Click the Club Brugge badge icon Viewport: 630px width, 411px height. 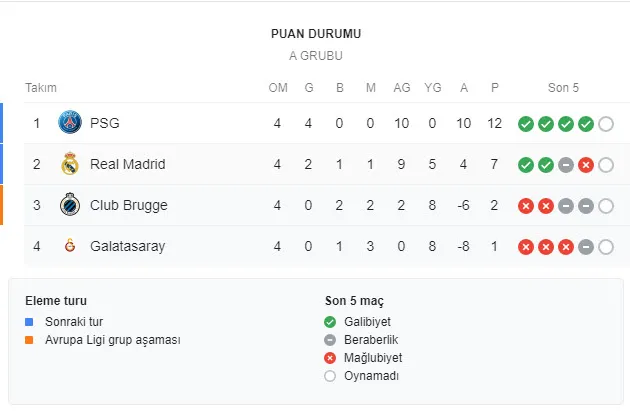[x=69, y=205]
